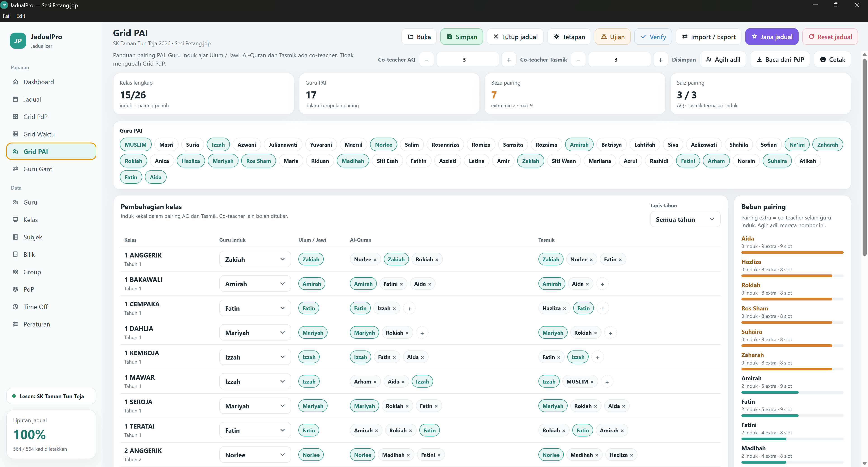Viewport: 868px width, 467px height.
Task: Open the Time Off page
Action: 51,307
